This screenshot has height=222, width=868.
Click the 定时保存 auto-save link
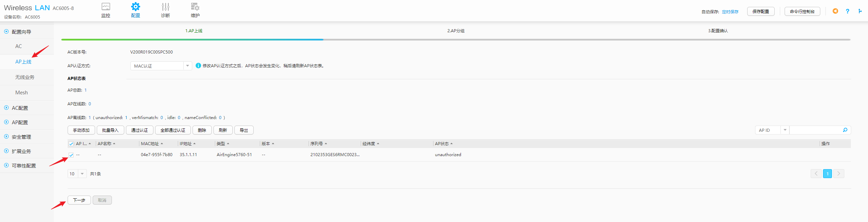[730, 12]
